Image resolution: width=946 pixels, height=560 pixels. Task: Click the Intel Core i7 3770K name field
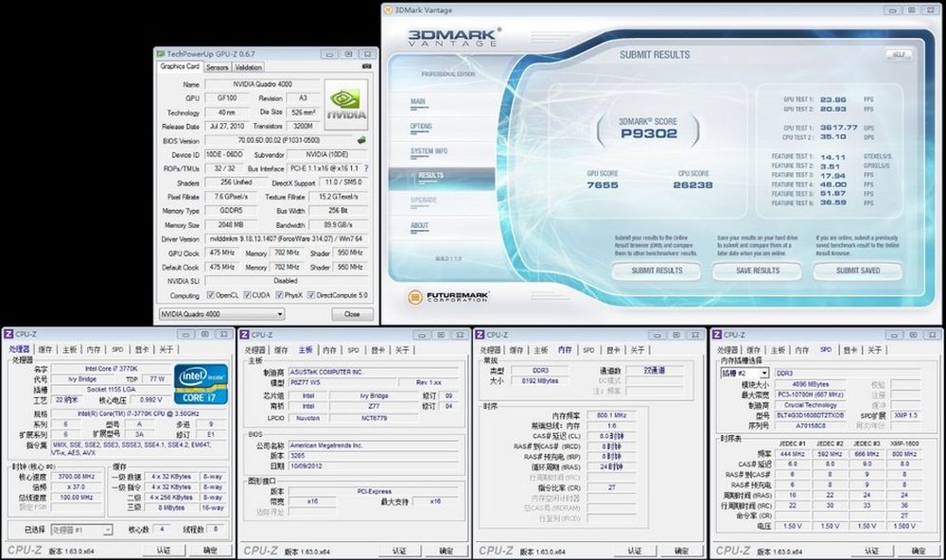pos(111,369)
